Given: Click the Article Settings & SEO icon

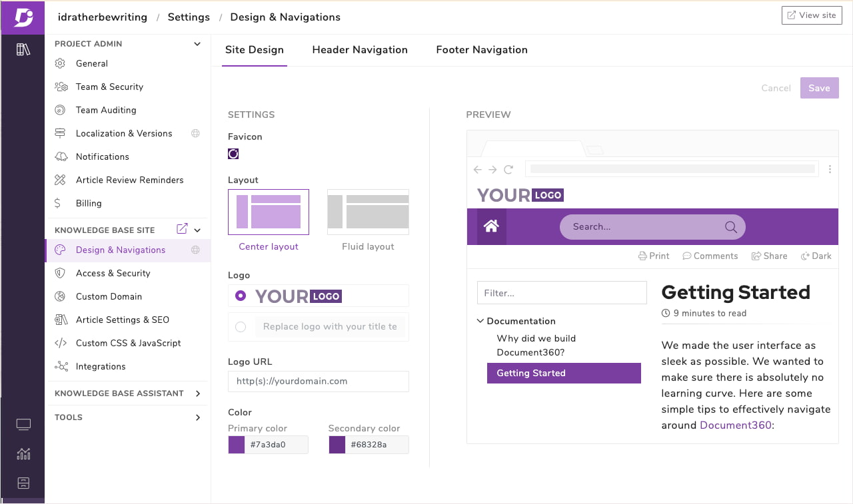Looking at the screenshot, I should [x=61, y=320].
